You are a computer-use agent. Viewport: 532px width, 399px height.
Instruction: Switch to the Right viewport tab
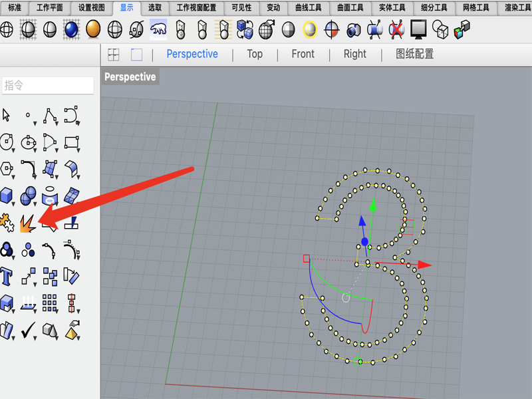pyautogui.click(x=355, y=54)
